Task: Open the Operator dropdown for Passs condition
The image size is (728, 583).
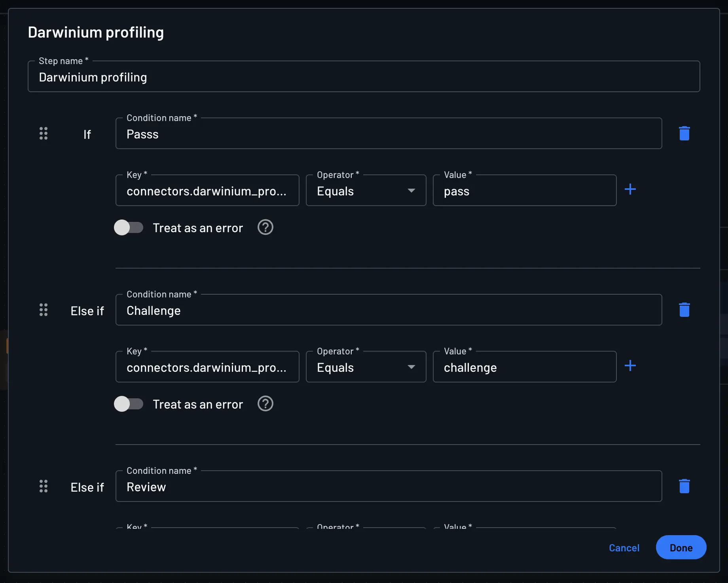Action: (x=366, y=191)
